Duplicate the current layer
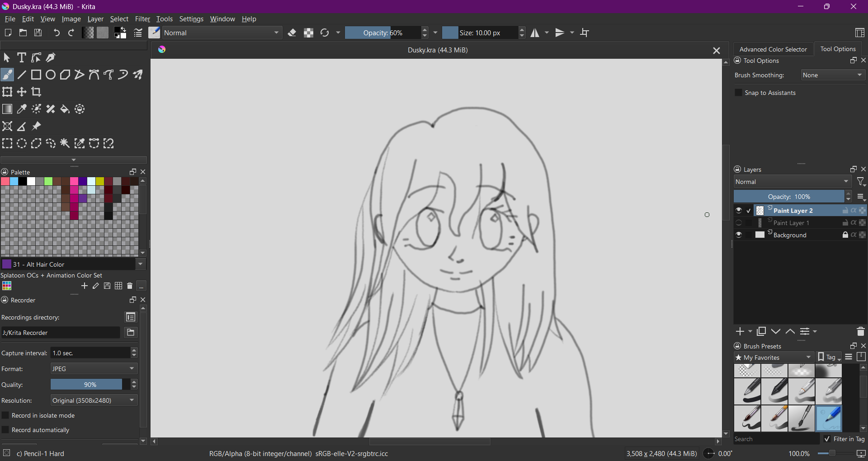 tap(761, 332)
